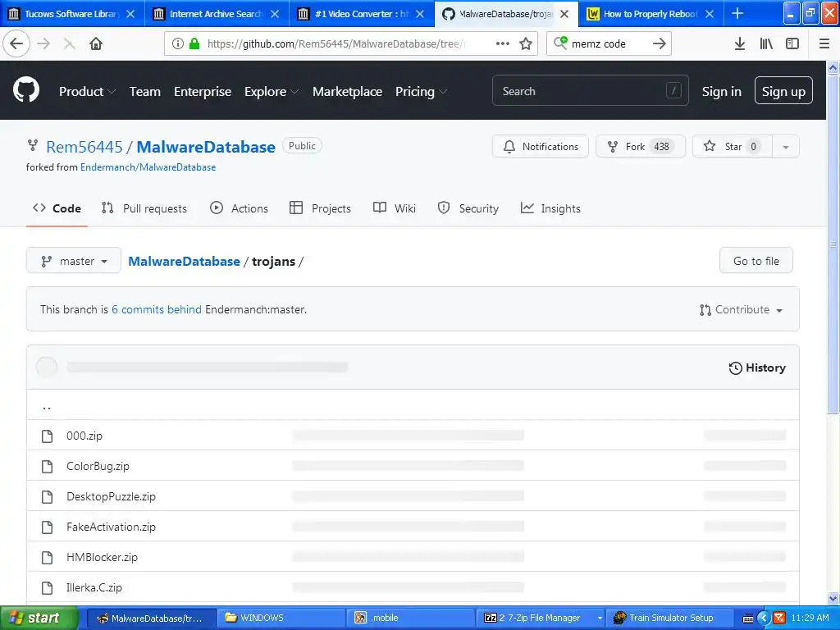Click the file icon next to 000.zip
The image size is (840, 630).
(x=47, y=436)
